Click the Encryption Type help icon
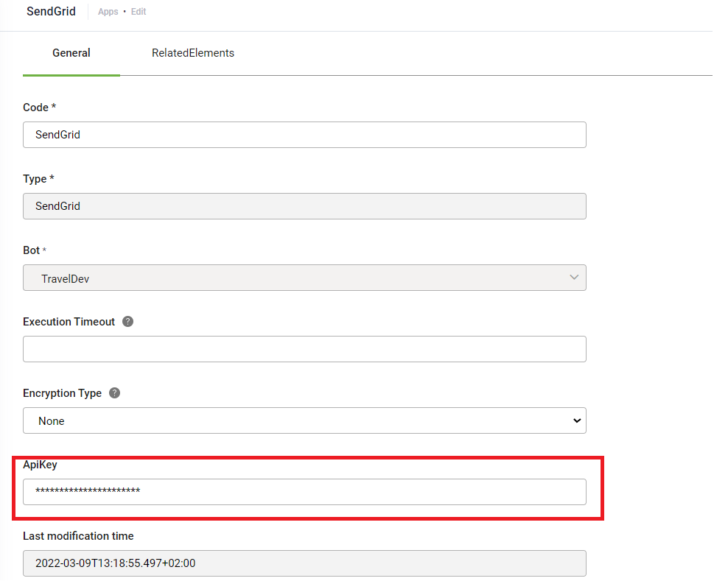This screenshot has width=728, height=581. [114, 393]
